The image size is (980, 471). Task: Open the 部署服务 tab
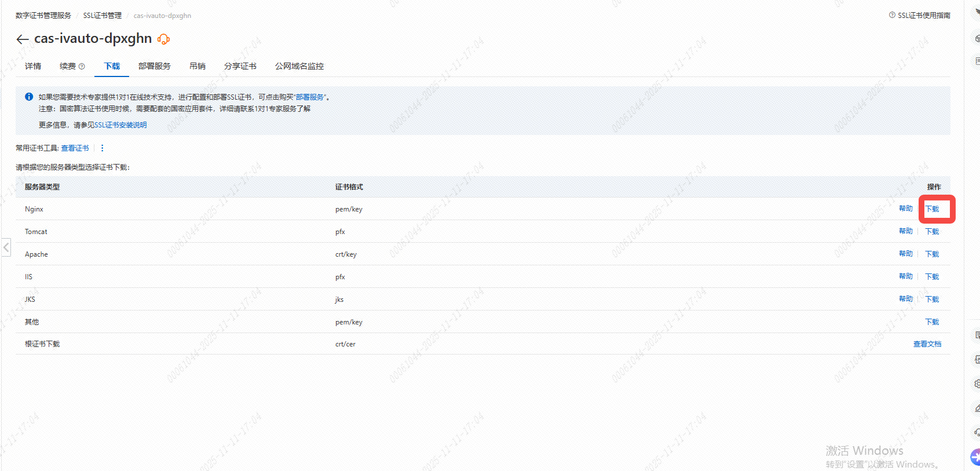click(x=154, y=67)
